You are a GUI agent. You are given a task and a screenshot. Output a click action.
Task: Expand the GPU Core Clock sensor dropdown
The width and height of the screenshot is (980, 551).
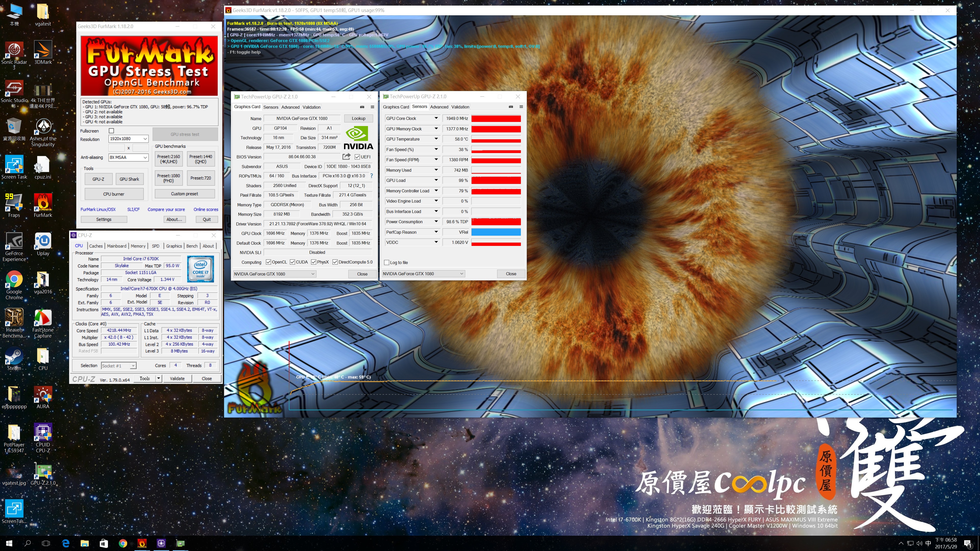[436, 118]
